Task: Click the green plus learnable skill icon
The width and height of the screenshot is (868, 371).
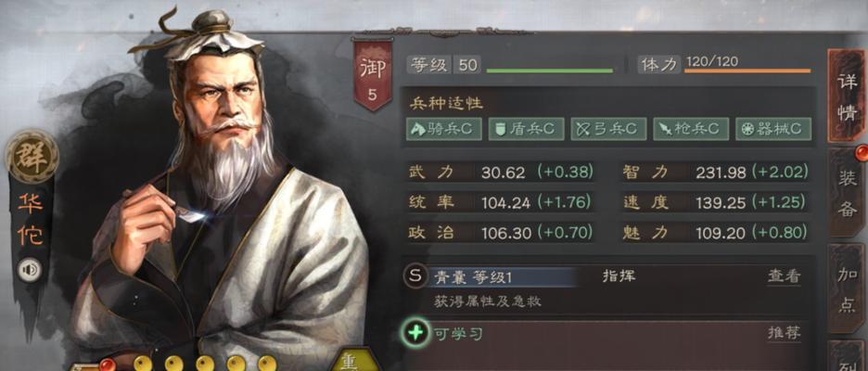Action: click(415, 333)
